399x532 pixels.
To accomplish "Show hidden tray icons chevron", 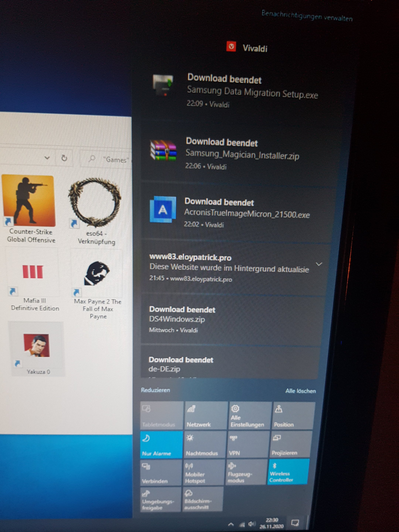I will pos(231,524).
